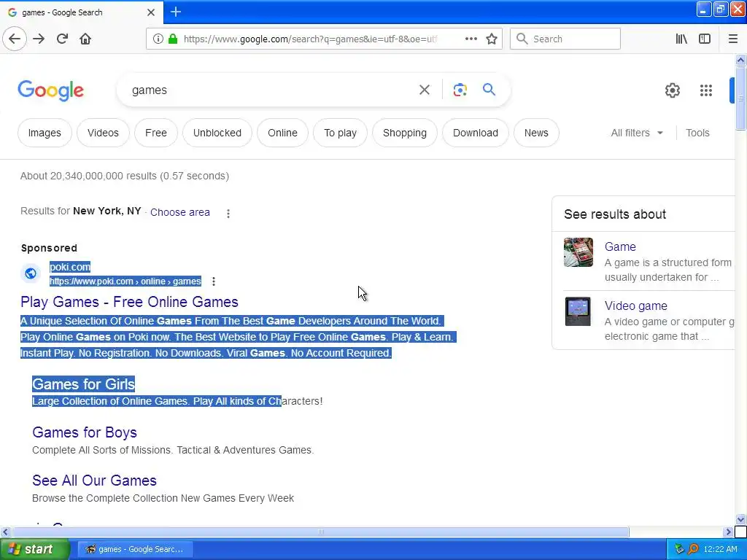Select the To play filter chip
Image resolution: width=747 pixels, height=560 pixels.
[x=340, y=133]
